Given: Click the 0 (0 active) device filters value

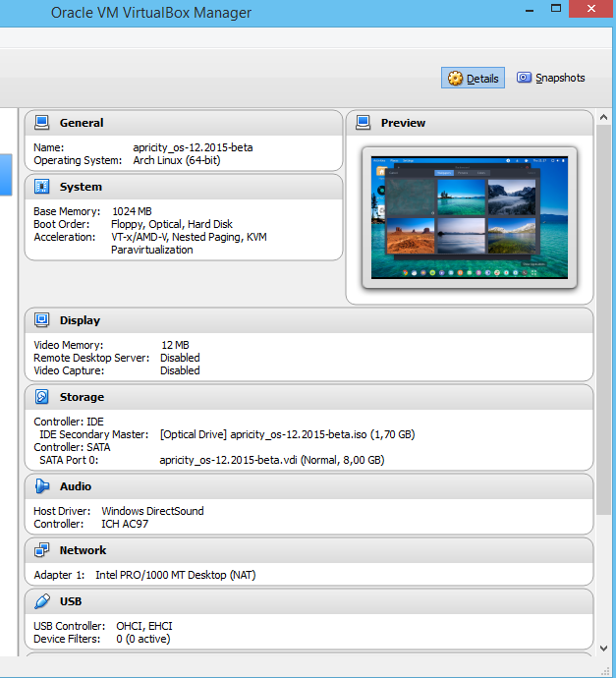Looking at the screenshot, I should tap(143, 639).
